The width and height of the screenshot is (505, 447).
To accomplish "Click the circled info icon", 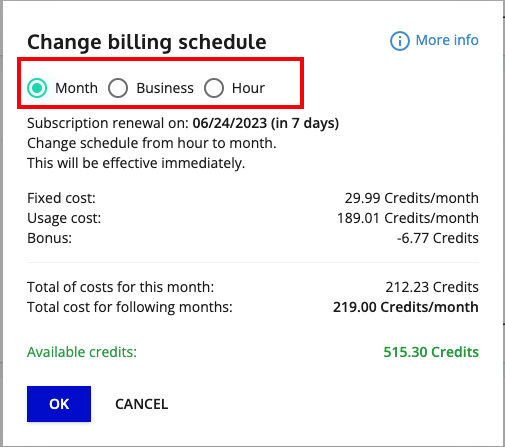I will 400,41.
